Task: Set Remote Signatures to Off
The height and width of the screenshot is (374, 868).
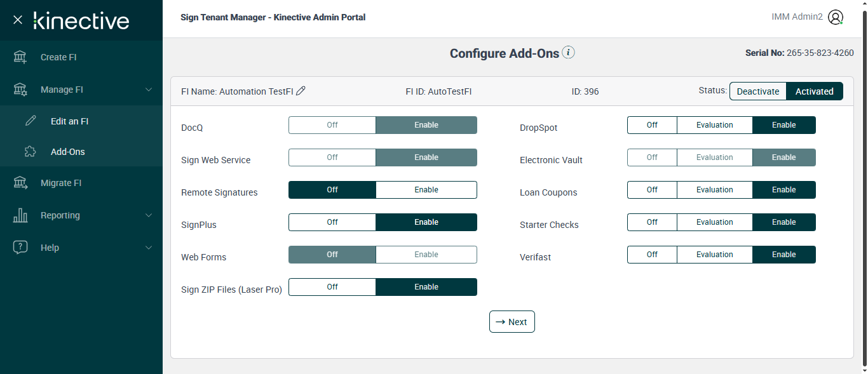Action: (332, 190)
